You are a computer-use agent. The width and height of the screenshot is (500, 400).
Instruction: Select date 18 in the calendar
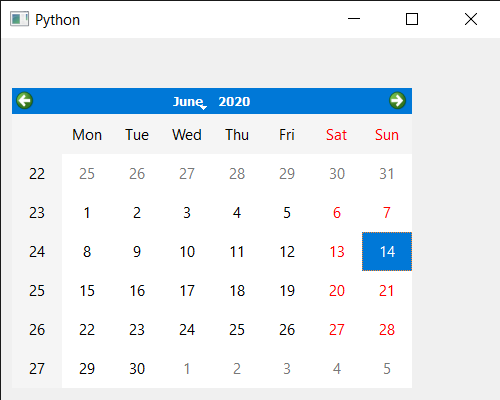[x=237, y=291]
